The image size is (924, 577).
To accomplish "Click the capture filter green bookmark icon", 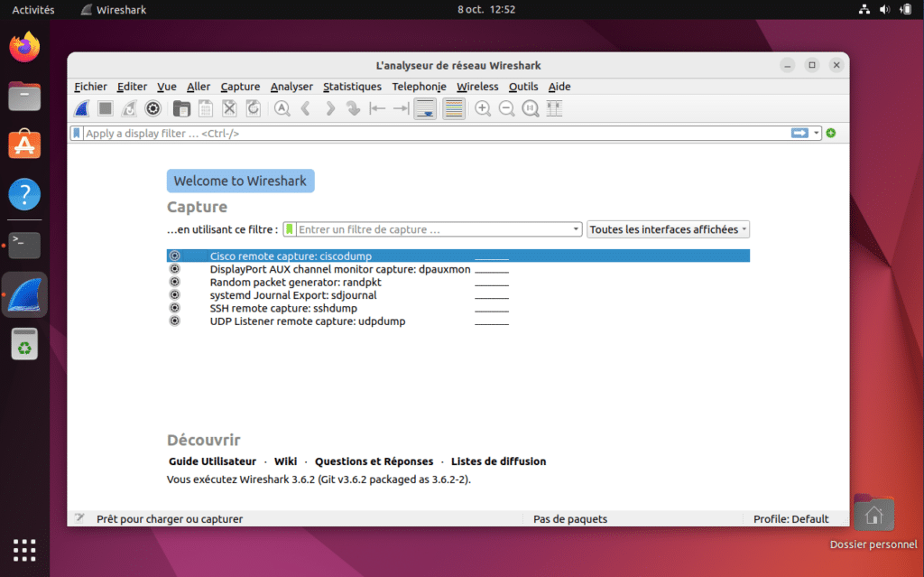I will tap(290, 229).
